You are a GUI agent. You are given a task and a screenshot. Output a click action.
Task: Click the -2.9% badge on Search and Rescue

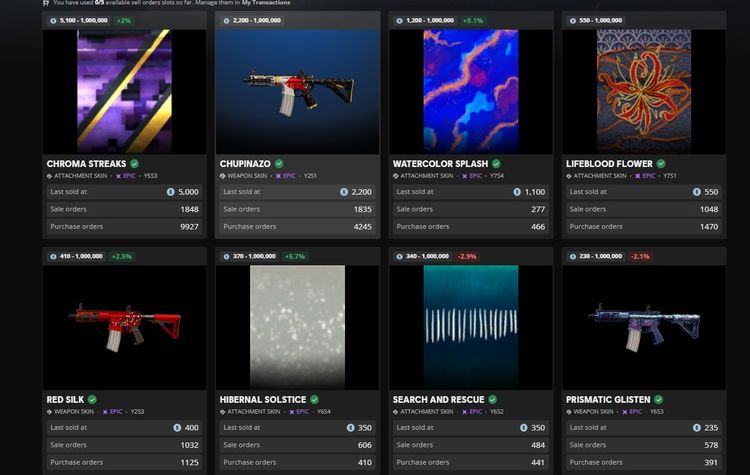point(467,256)
